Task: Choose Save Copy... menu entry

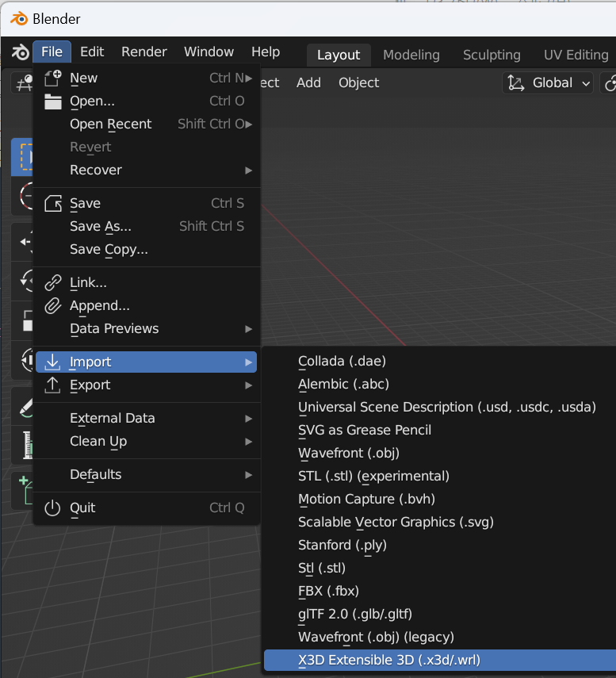Action: 147,250
